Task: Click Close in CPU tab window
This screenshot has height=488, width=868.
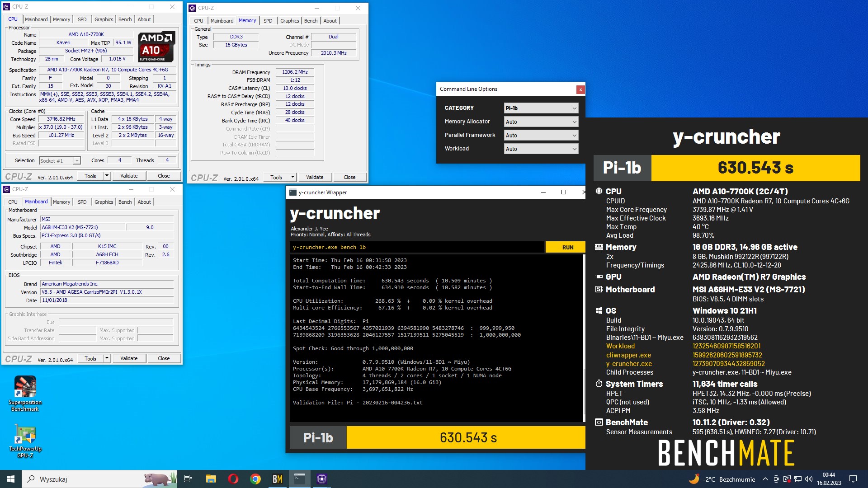Action: (x=164, y=176)
